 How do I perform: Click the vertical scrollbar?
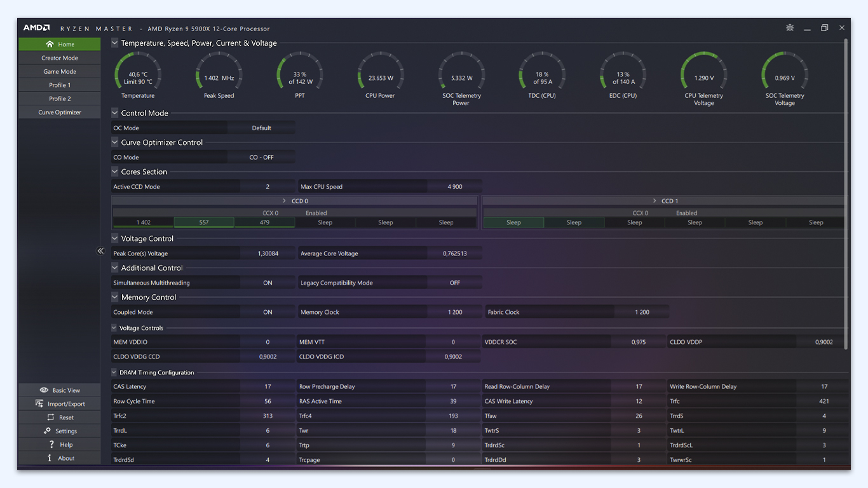846,194
